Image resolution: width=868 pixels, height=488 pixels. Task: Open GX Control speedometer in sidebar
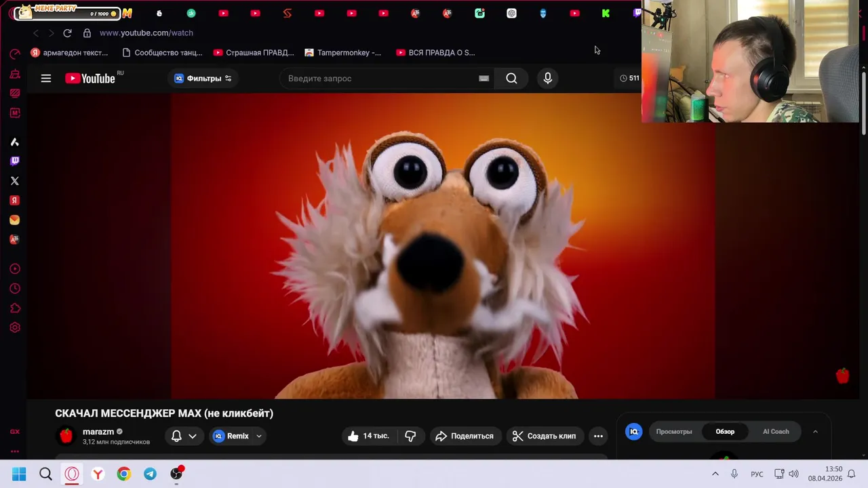tap(15, 54)
